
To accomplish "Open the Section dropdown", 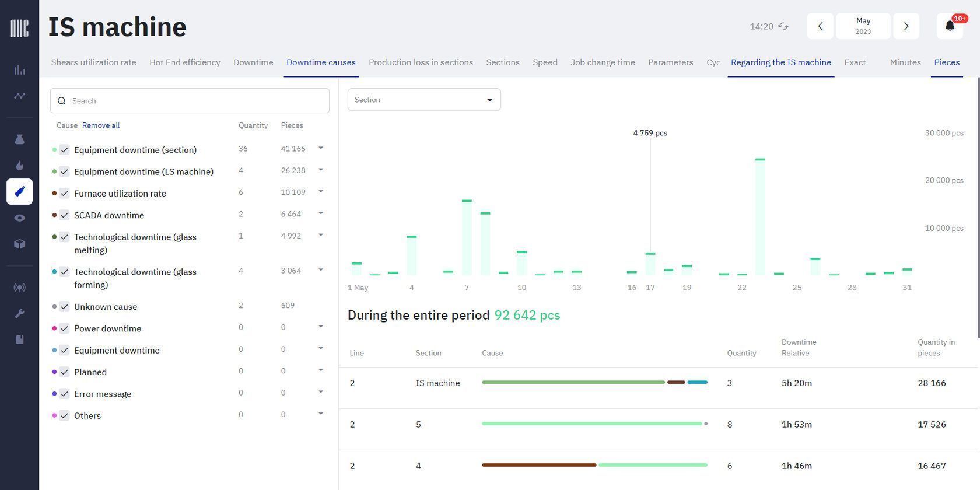I will [x=424, y=100].
